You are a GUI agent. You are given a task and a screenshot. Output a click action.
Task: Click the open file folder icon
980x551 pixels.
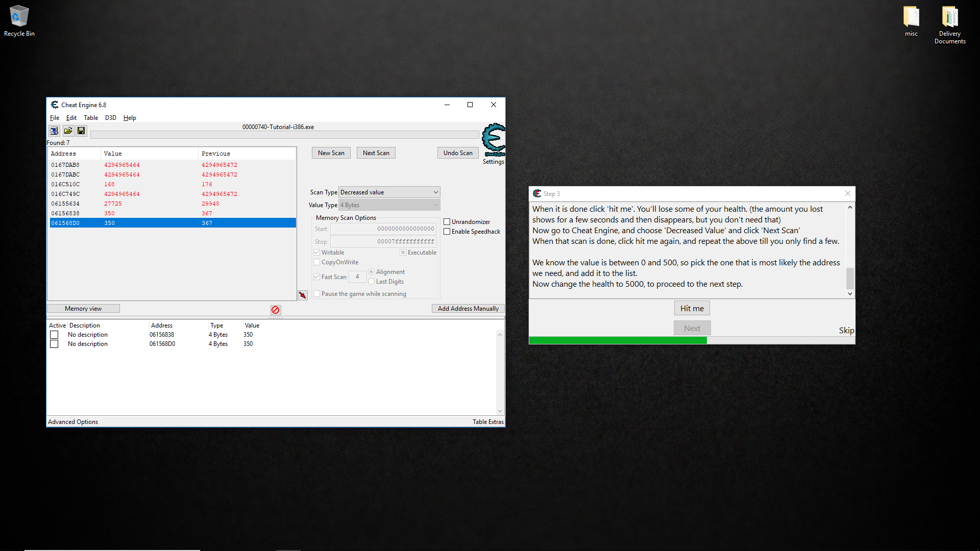(x=68, y=131)
